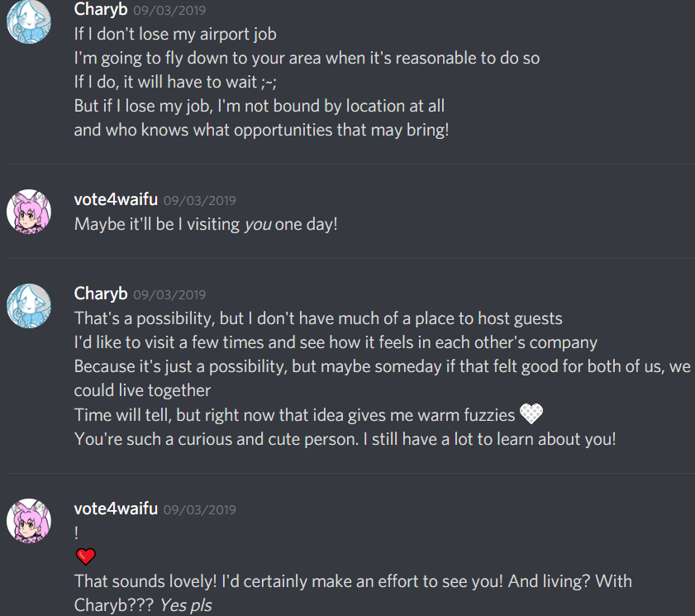The image size is (695, 616).
Task: Click timestamp beside vote4waifu's "Maybe it'll be" message
Action: pos(199,200)
